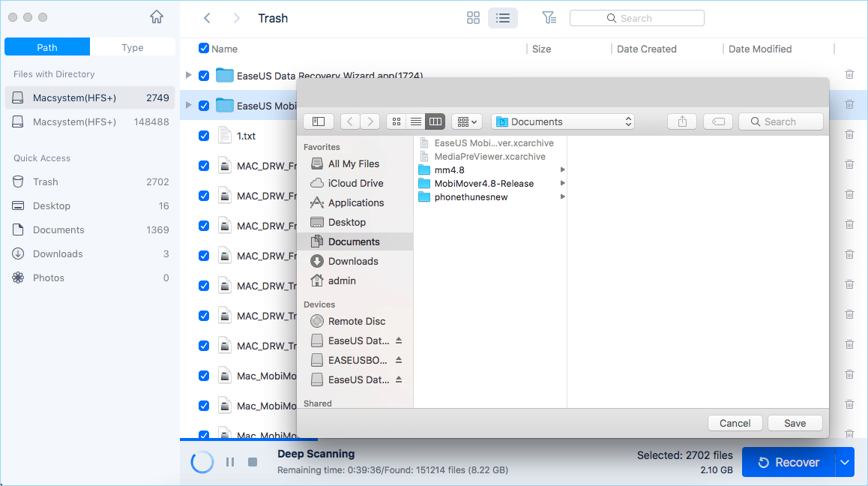Uncheck the 1.txt file
The width and height of the screenshot is (868, 486).
(202, 136)
